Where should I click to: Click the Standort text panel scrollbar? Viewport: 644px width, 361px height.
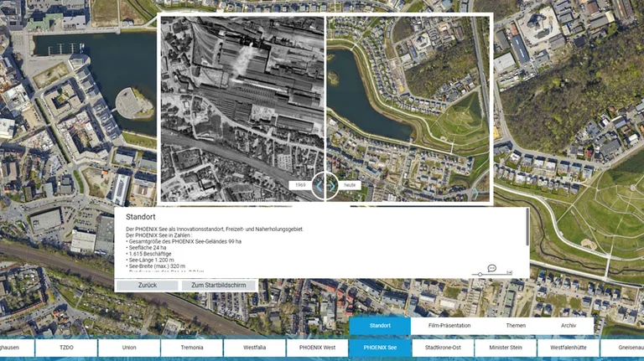(x=527, y=228)
